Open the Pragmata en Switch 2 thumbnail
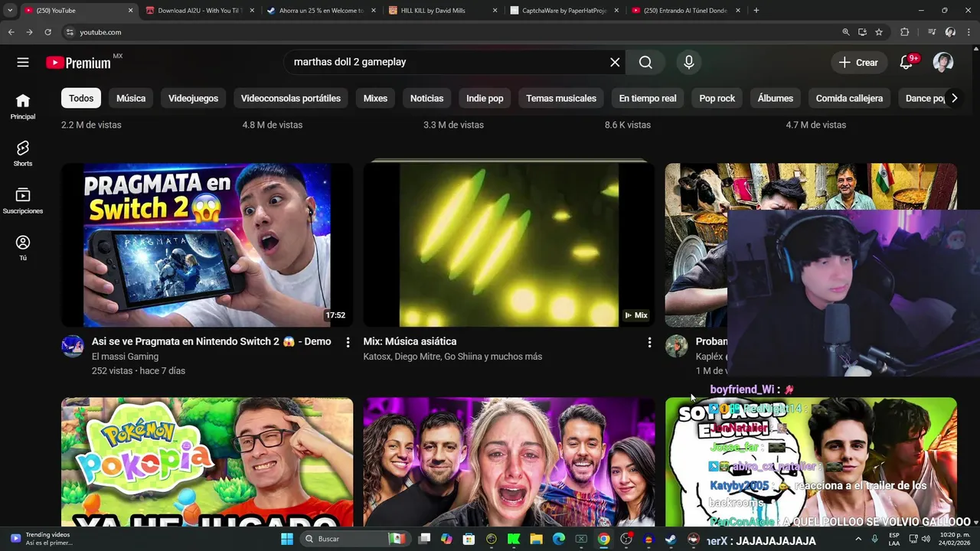980x551 pixels. point(207,245)
